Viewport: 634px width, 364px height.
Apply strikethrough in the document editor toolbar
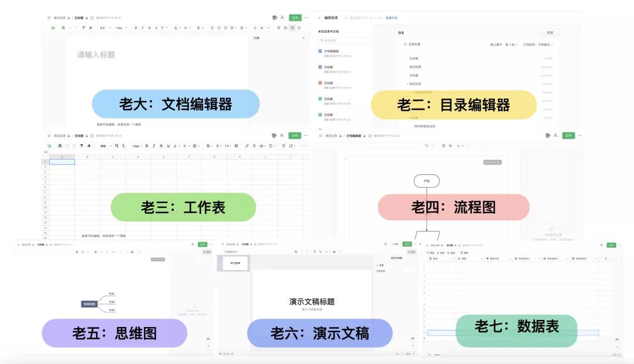[149, 28]
